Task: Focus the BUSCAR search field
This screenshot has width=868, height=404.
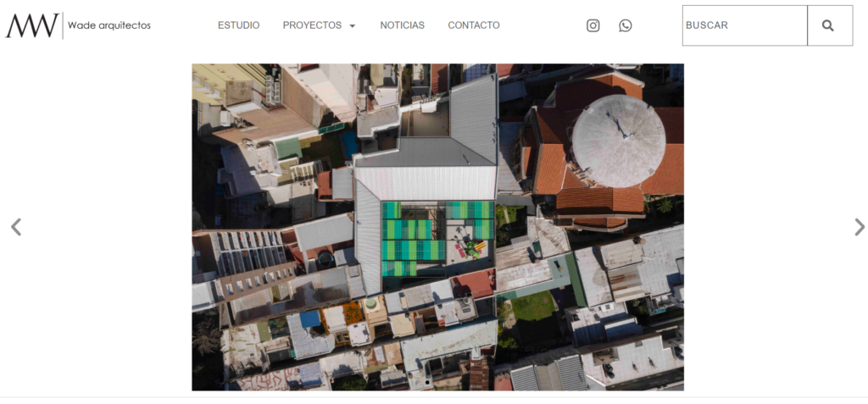Action: (x=743, y=25)
